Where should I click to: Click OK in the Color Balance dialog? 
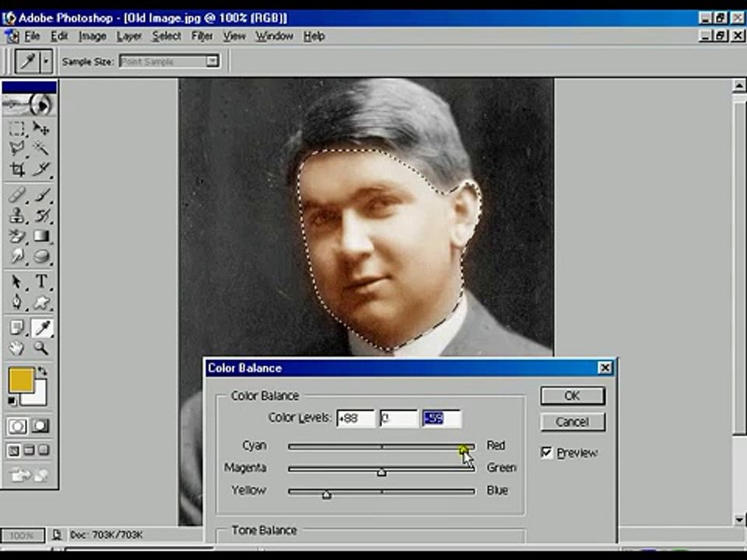click(x=573, y=396)
